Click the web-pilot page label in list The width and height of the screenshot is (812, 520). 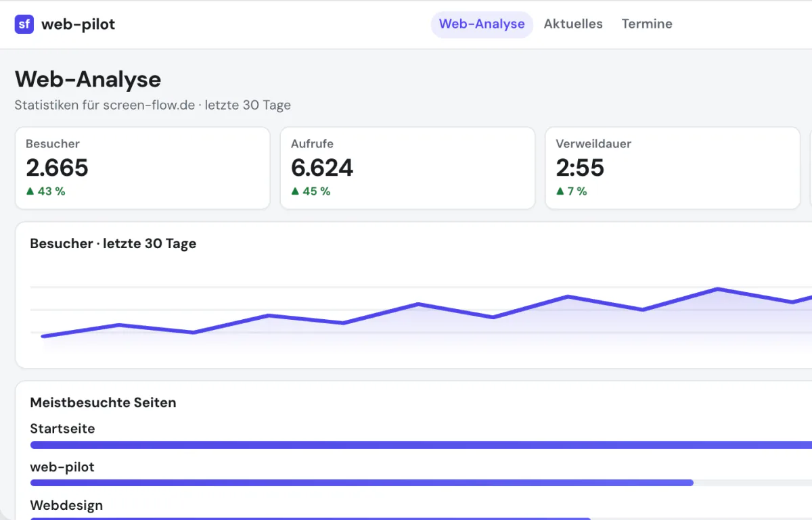[62, 467]
